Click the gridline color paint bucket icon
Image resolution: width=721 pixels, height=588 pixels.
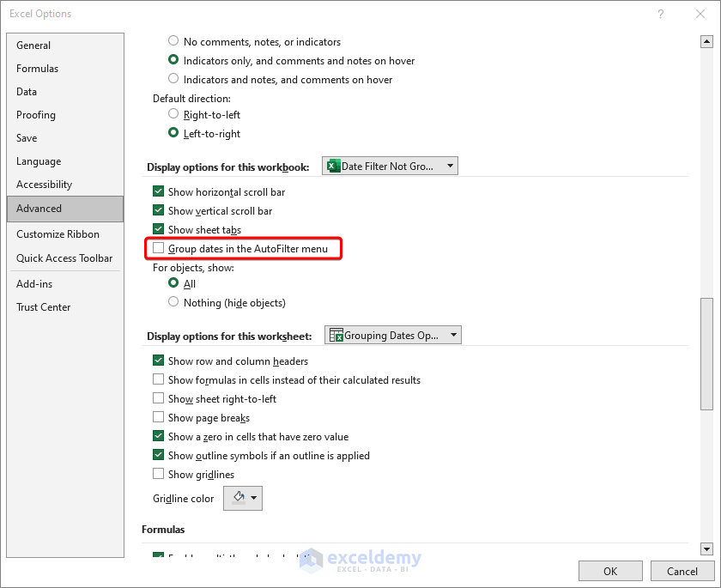click(238, 498)
